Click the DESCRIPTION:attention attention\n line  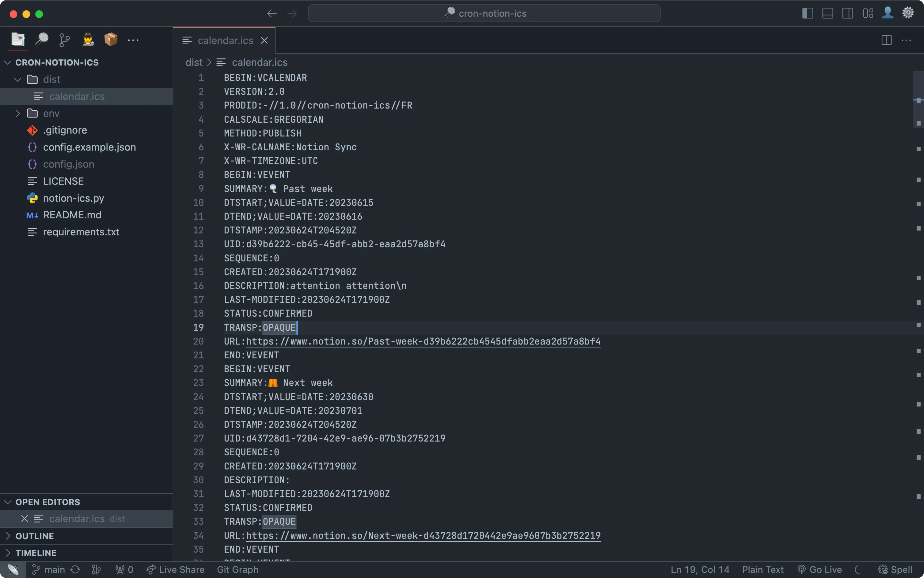[x=315, y=286]
